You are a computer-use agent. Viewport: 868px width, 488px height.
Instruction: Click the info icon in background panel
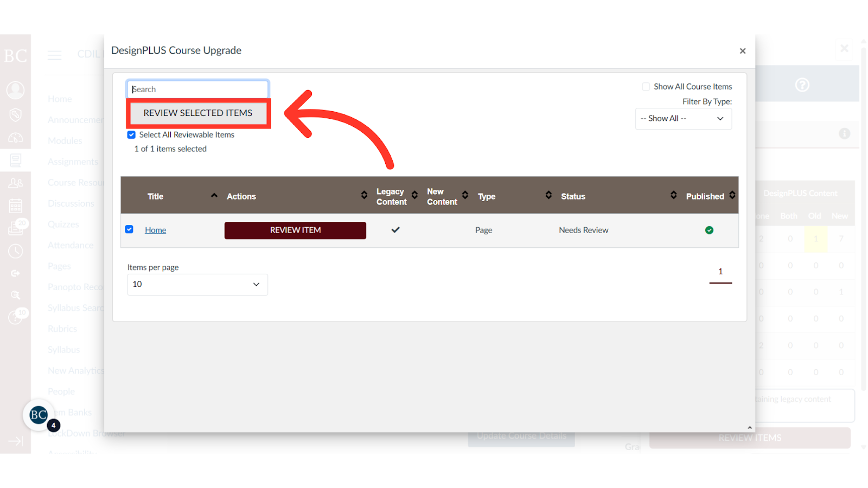844,133
